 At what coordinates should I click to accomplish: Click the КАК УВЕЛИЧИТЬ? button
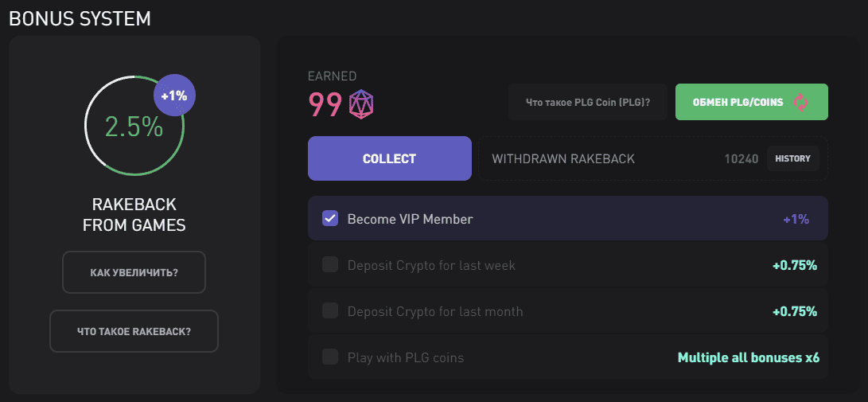134,272
